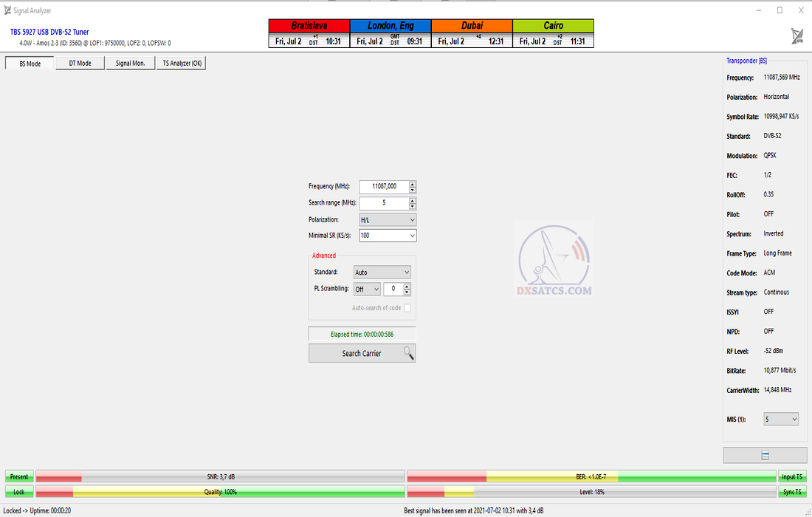The height and width of the screenshot is (517, 812).
Task: Open the Standard Auto dropdown
Action: click(x=382, y=273)
